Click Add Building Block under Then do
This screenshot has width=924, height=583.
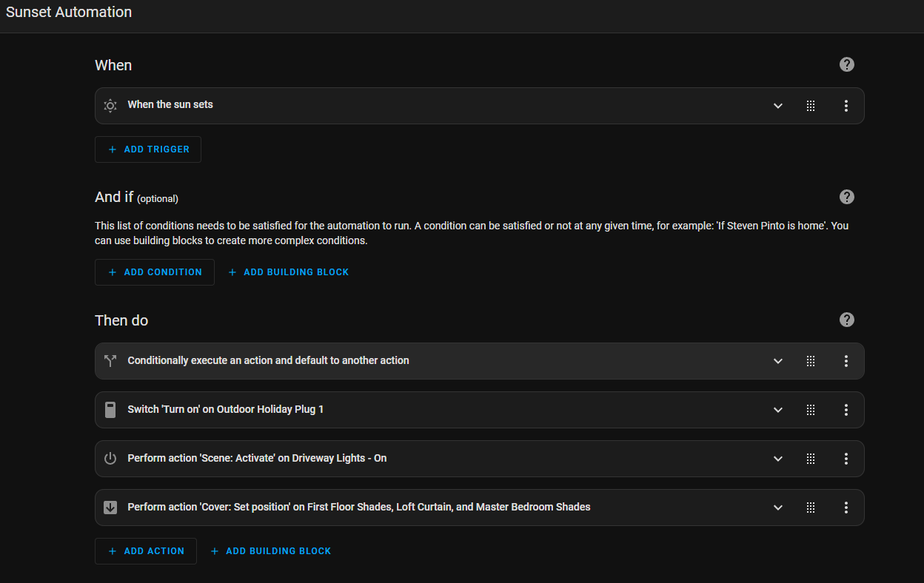(x=270, y=551)
